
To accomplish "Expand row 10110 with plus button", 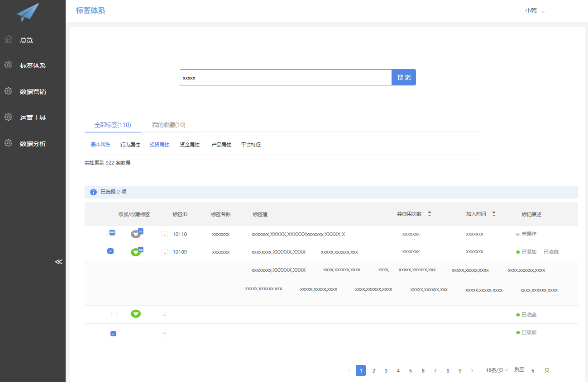I will 164,235.
